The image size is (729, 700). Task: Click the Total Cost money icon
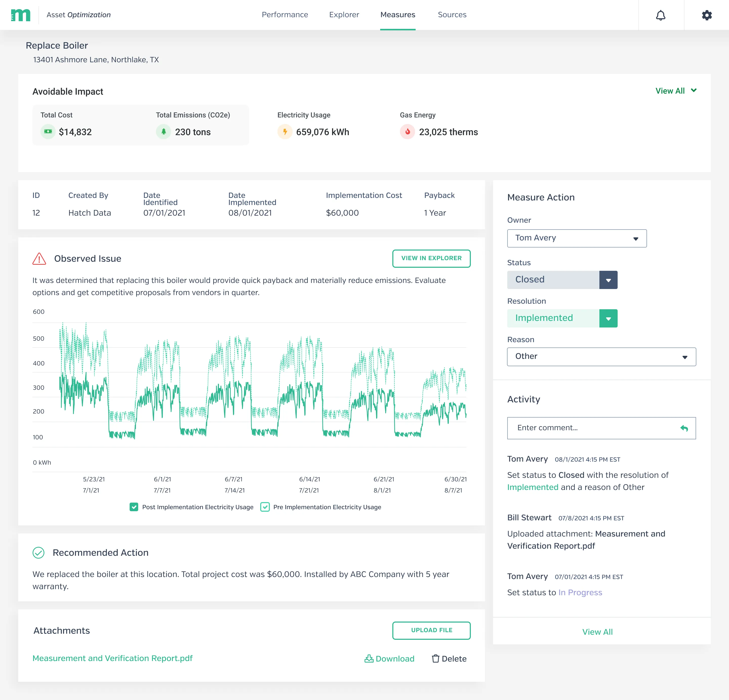click(x=48, y=131)
